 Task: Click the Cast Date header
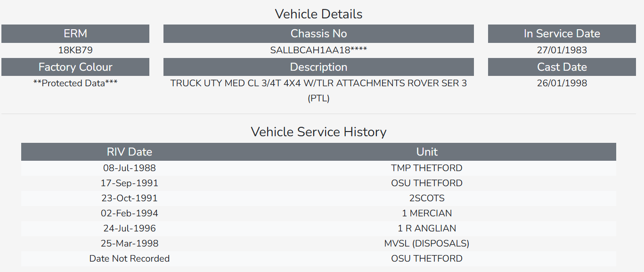tap(562, 67)
